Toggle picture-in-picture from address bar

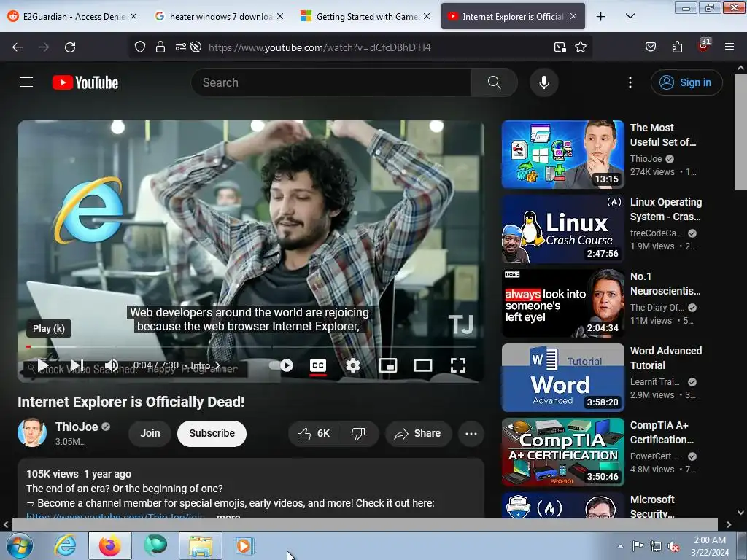[x=560, y=47]
